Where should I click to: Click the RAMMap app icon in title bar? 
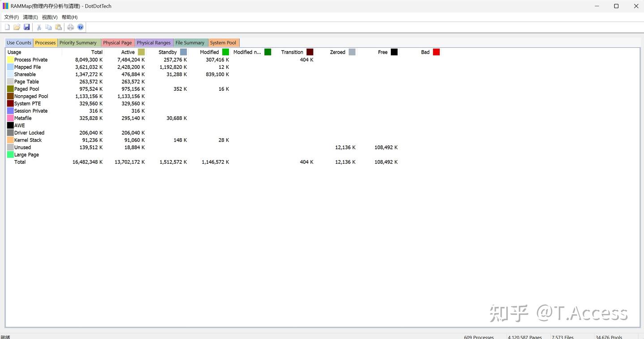5,6
